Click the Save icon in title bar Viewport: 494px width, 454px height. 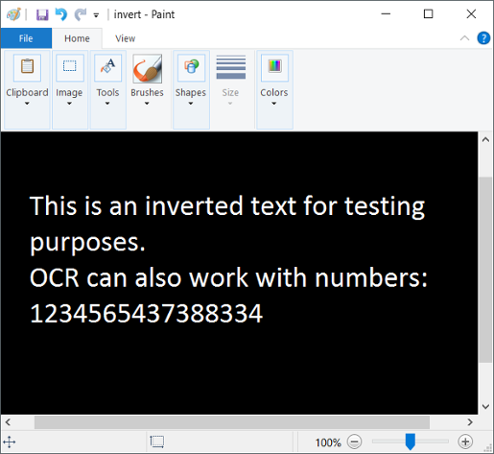42,15
